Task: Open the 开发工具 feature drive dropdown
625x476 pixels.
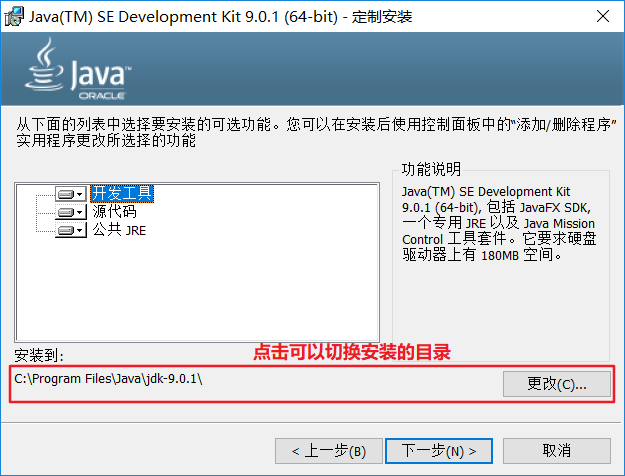Action: (71, 194)
